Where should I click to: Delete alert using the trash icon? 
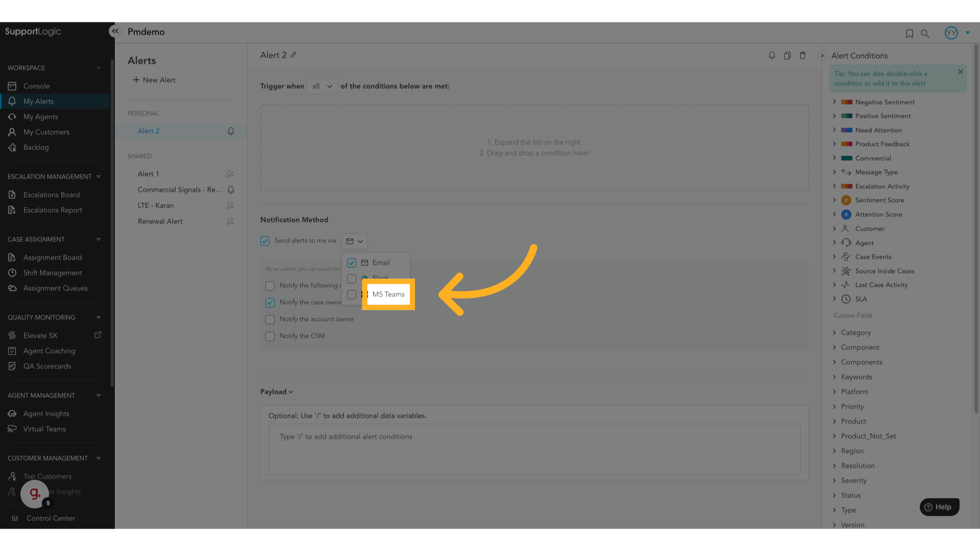[x=802, y=56]
